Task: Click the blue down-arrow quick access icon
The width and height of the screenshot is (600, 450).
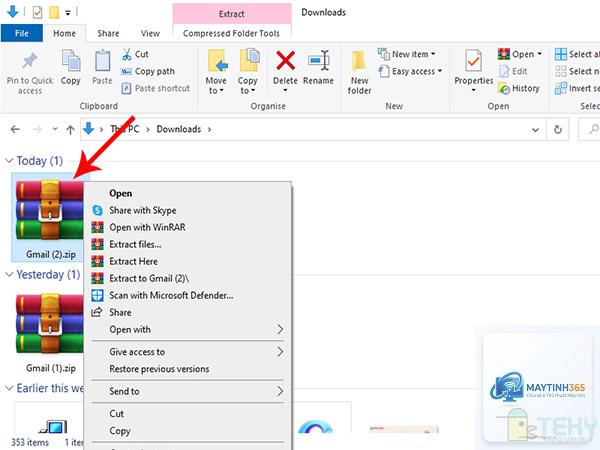Action: (x=13, y=11)
